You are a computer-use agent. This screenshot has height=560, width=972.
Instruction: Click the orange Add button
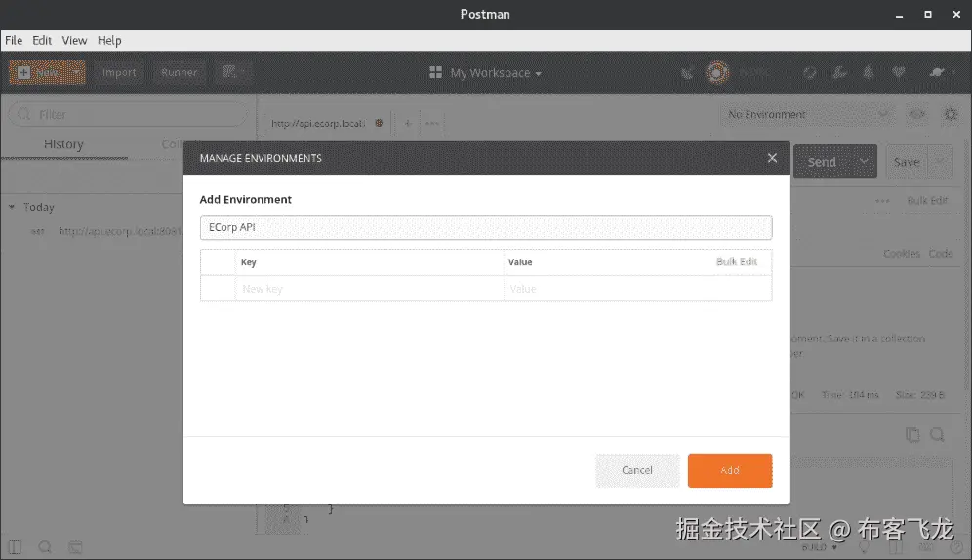[730, 470]
